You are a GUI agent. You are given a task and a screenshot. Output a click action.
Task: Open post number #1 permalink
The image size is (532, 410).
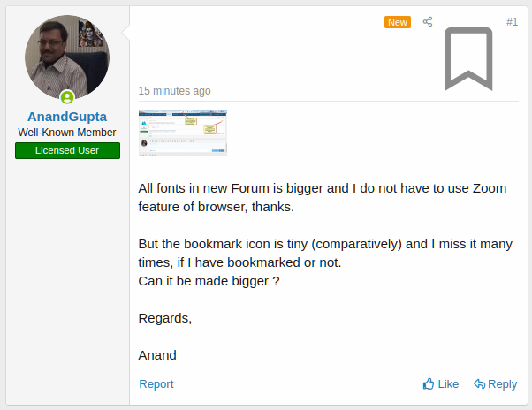tap(512, 21)
